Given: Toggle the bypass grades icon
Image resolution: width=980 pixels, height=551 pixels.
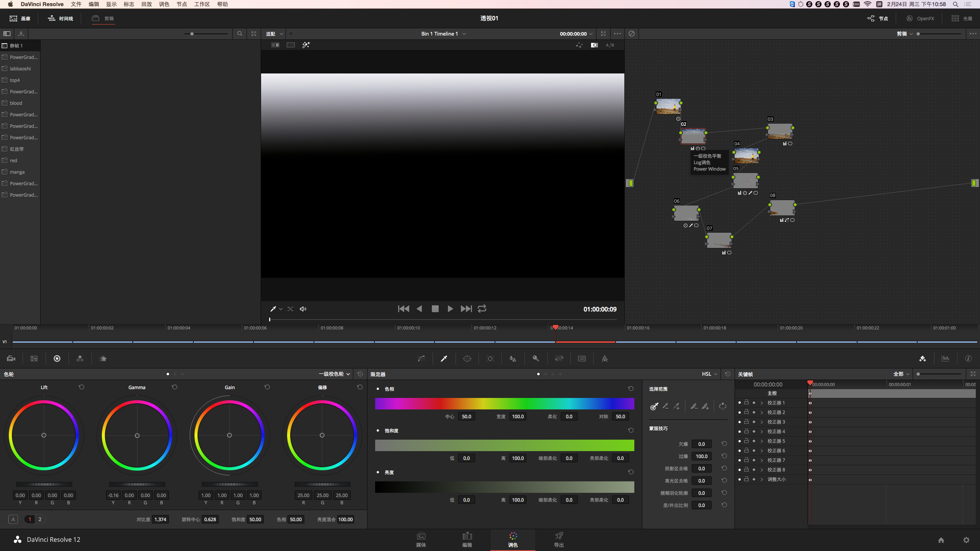Looking at the screenshot, I should click(632, 34).
